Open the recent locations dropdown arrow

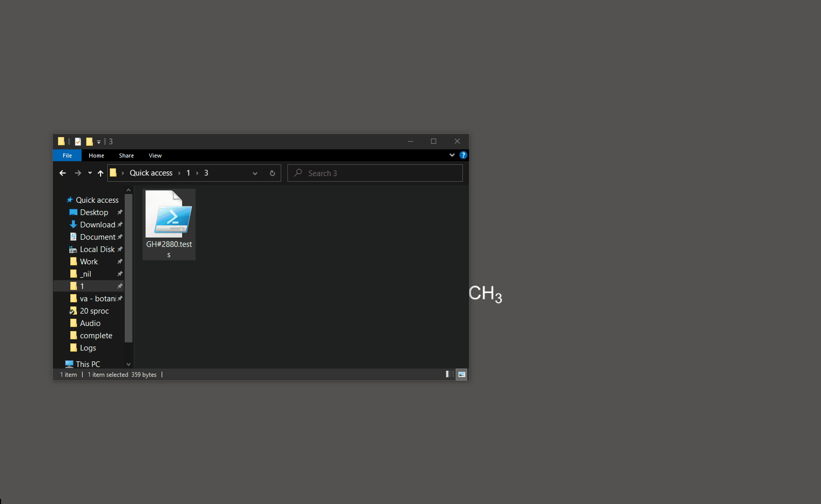coord(90,173)
